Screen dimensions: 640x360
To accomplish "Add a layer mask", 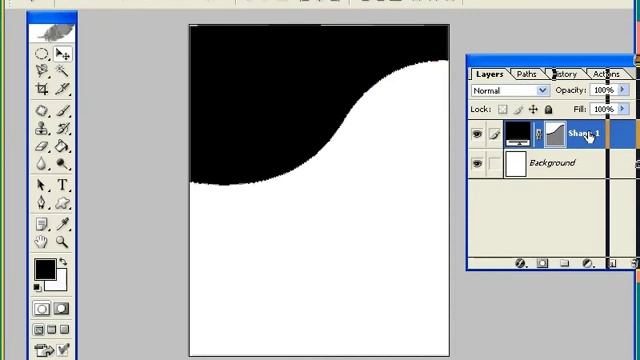I will pos(542,263).
